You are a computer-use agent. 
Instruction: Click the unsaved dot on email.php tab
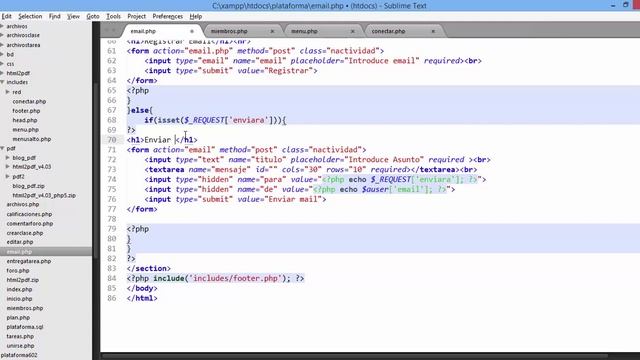(x=192, y=31)
